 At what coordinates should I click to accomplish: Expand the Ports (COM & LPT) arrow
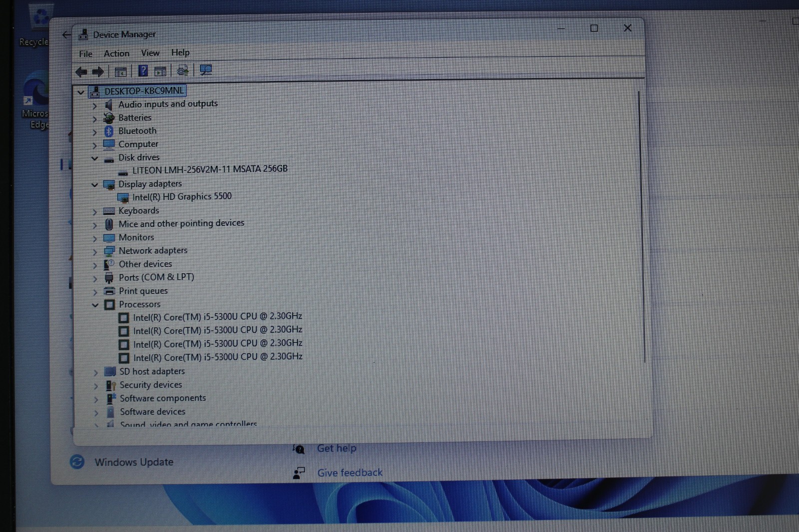click(x=95, y=278)
